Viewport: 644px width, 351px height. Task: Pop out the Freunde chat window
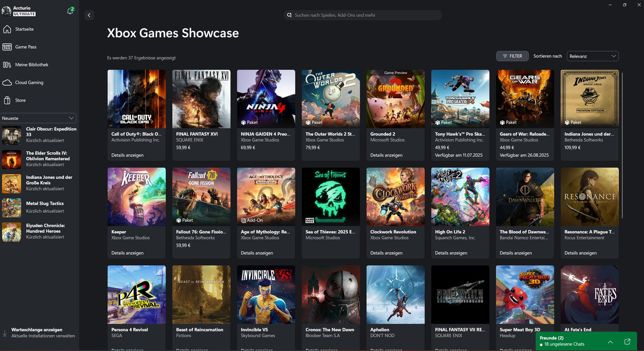(x=627, y=342)
